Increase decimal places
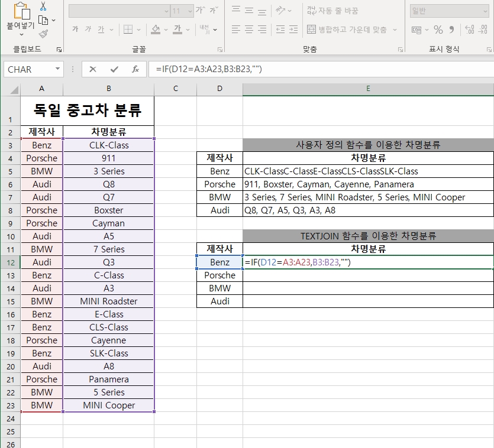Image resolution: width=494 pixels, height=448 pixels. [469, 30]
